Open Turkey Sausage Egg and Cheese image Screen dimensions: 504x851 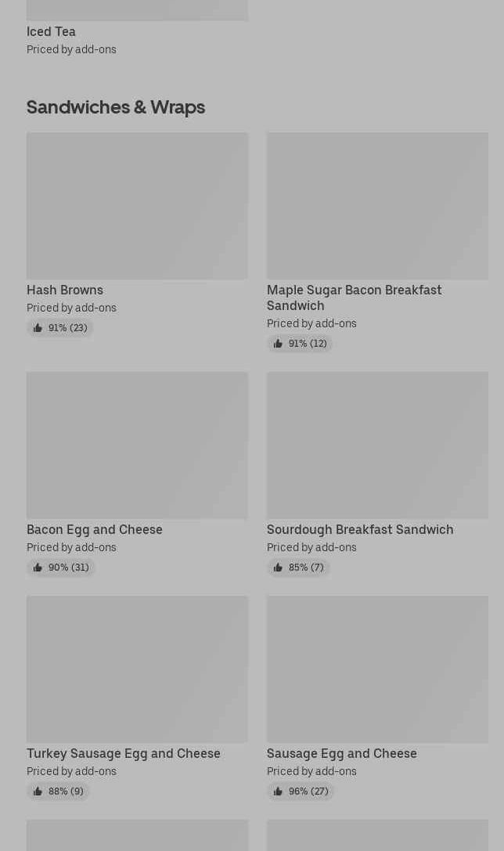tap(137, 669)
